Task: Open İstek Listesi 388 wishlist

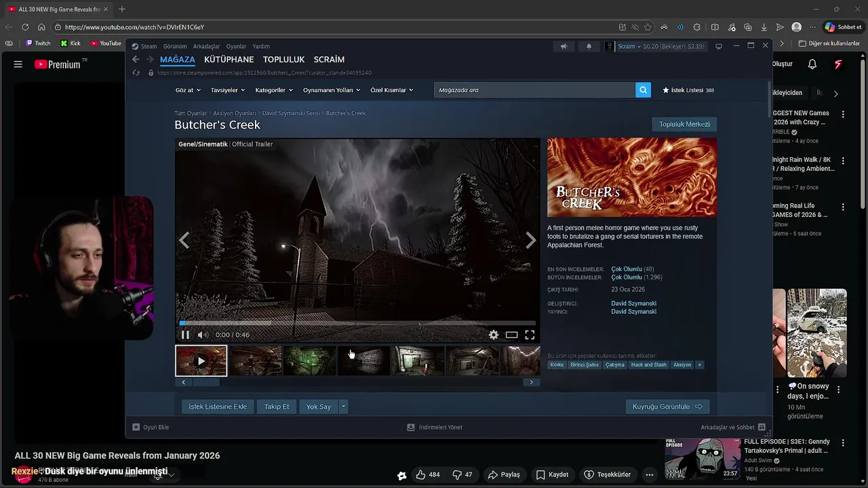Action: pos(688,90)
